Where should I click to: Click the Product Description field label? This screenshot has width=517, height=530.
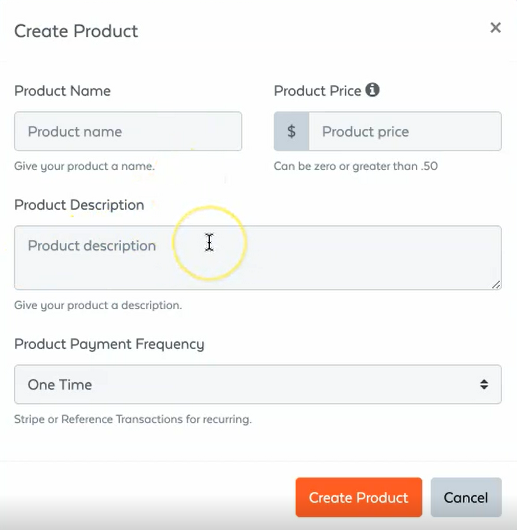[x=79, y=205]
